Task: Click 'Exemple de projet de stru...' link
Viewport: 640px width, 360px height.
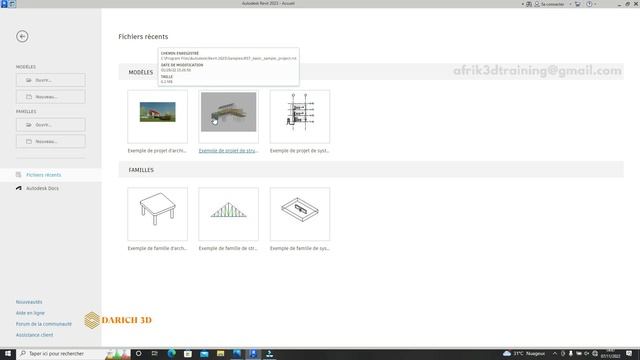Action: click(228, 151)
